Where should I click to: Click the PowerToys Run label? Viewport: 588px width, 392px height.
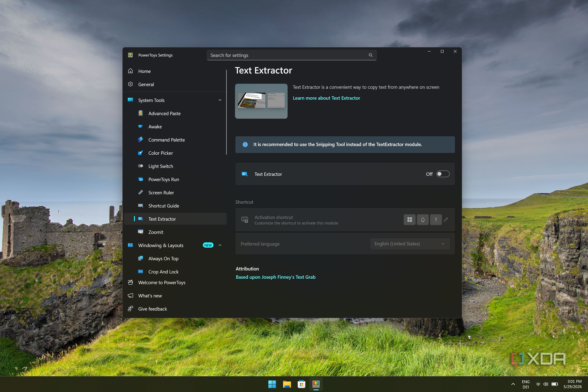click(164, 179)
